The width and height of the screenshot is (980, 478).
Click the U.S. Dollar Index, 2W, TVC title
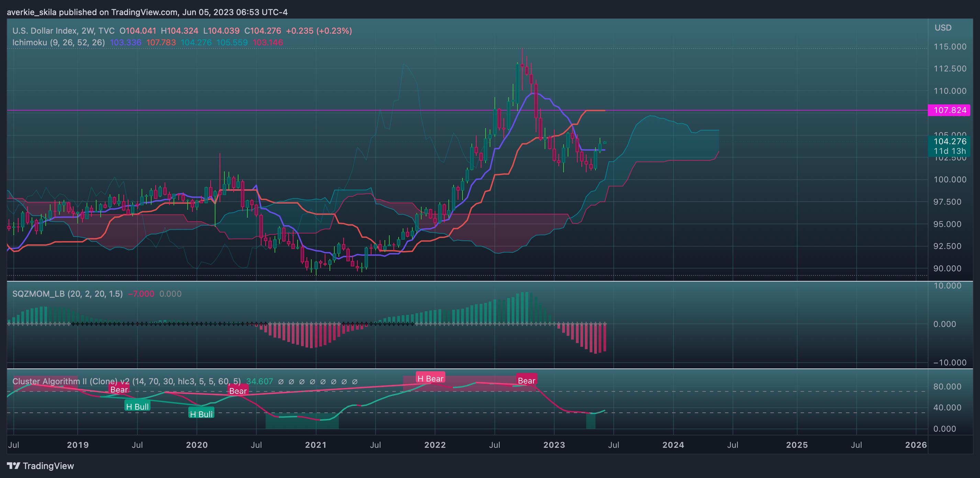(63, 31)
